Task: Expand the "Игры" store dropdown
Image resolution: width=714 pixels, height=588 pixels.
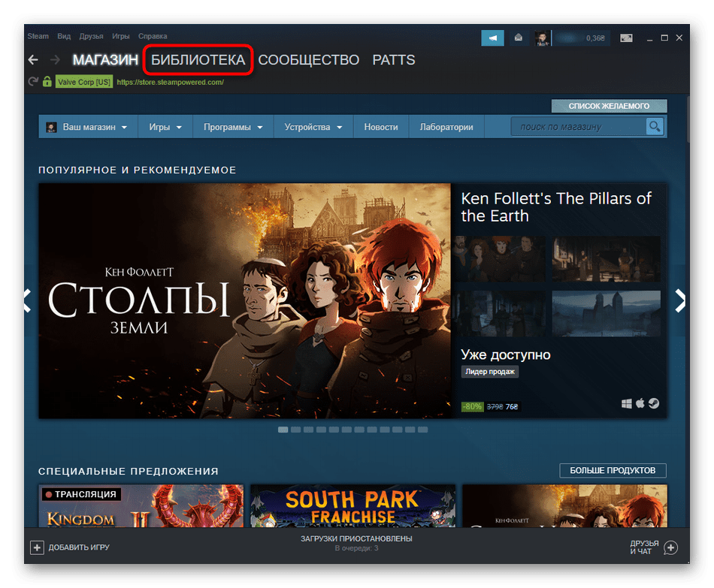Action: (x=165, y=127)
